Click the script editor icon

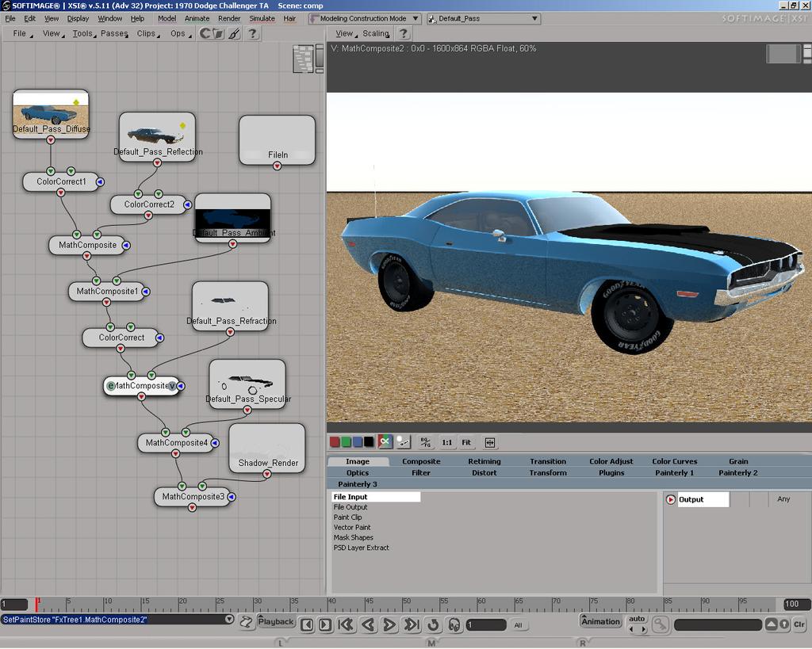click(246, 622)
